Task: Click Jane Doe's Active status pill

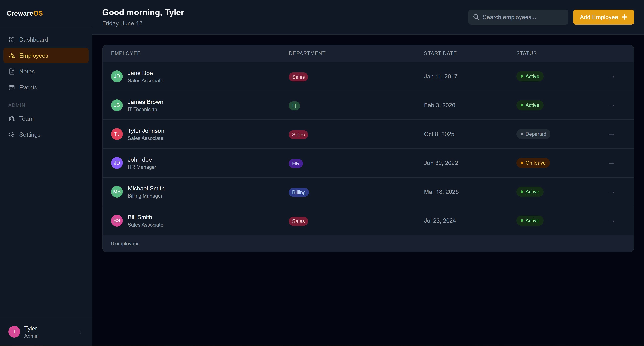Action: pos(530,76)
